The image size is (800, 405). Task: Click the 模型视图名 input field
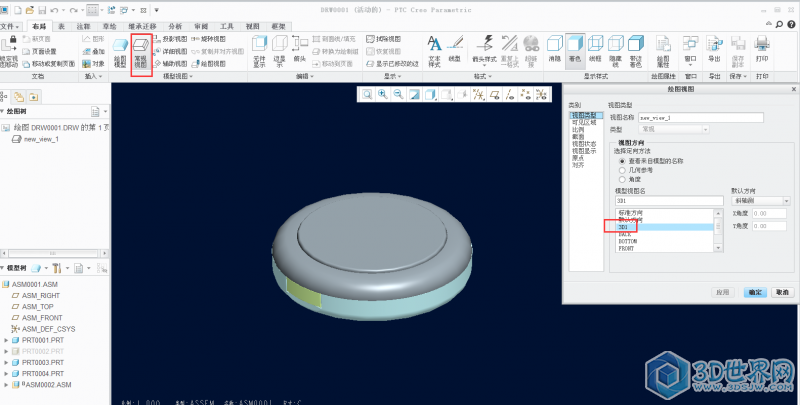pyautogui.click(x=669, y=201)
